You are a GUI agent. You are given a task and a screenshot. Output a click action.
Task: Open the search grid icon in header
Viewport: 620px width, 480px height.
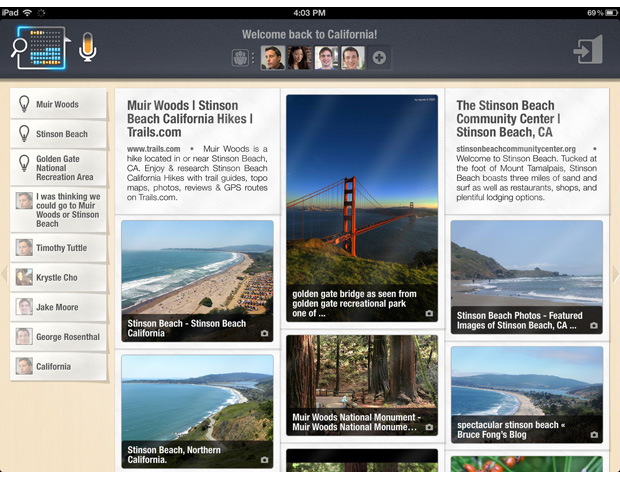point(41,48)
